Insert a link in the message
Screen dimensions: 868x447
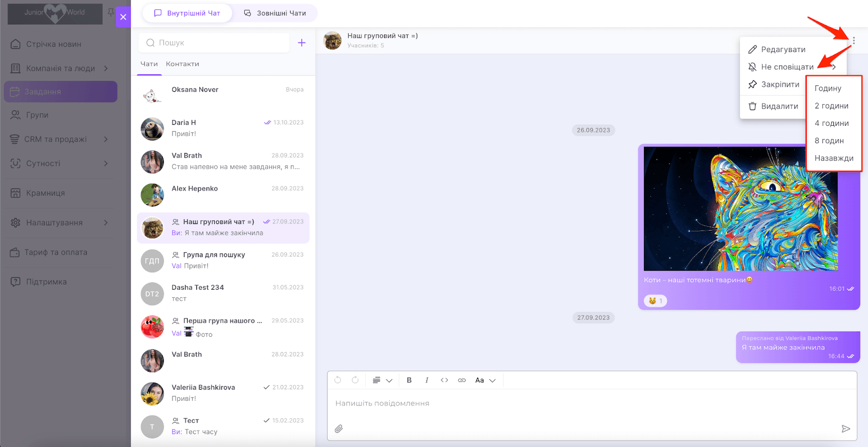point(462,380)
